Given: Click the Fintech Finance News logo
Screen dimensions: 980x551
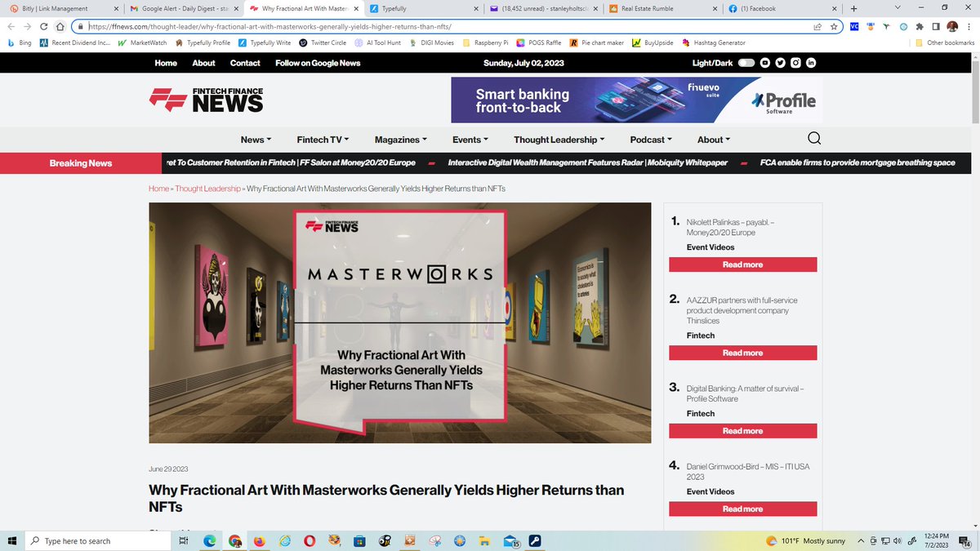Looking at the screenshot, I should click(x=206, y=100).
